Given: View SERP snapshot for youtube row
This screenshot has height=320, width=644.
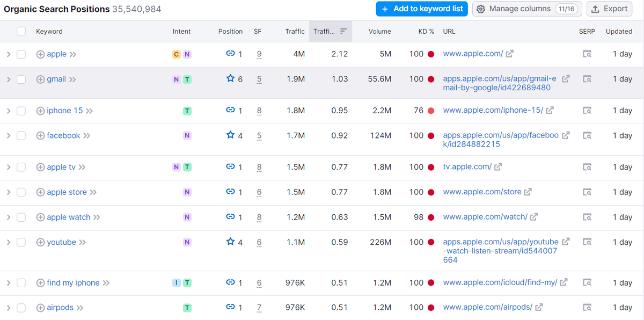Looking at the screenshot, I should click(x=587, y=243).
